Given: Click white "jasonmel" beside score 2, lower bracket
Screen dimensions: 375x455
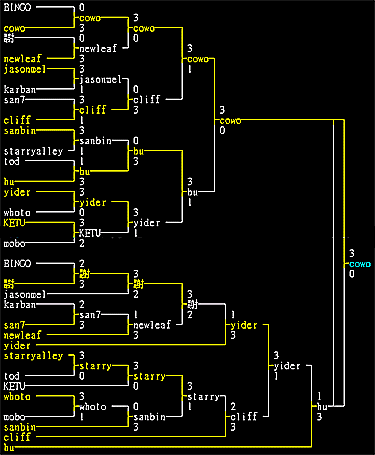Looking at the screenshot, I should tap(25, 295).
